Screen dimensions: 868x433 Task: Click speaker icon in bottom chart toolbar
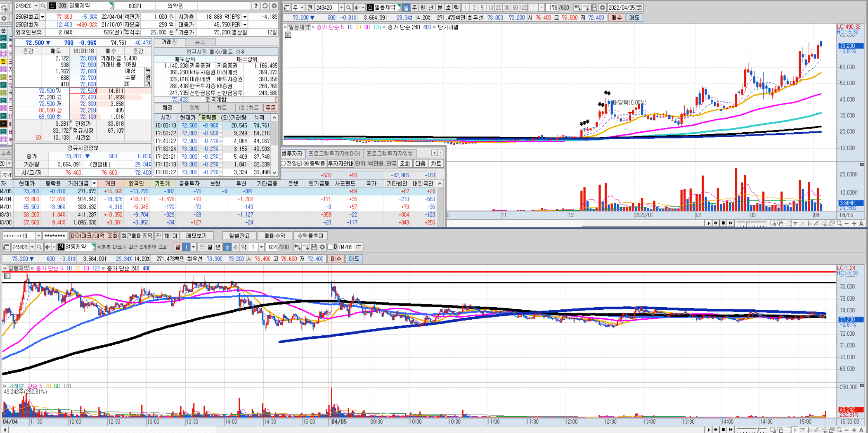48,247
